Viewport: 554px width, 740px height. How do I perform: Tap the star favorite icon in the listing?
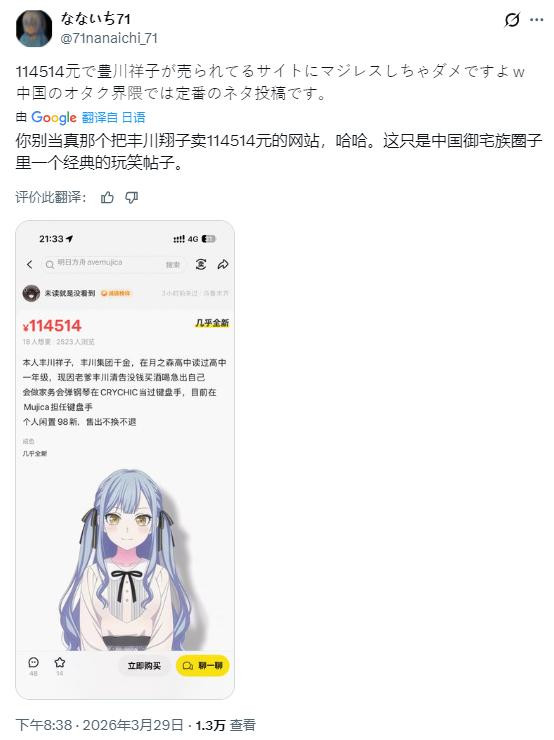click(60, 662)
